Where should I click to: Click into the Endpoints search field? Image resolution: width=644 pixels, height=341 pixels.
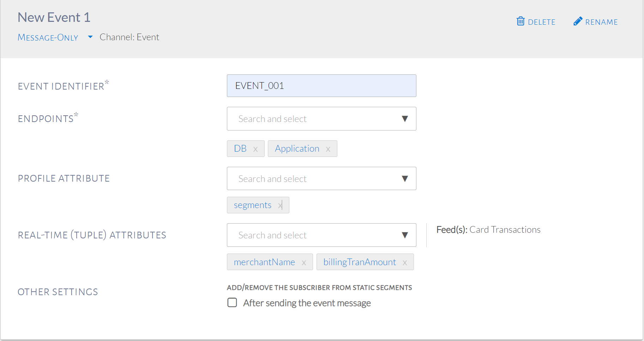point(311,119)
